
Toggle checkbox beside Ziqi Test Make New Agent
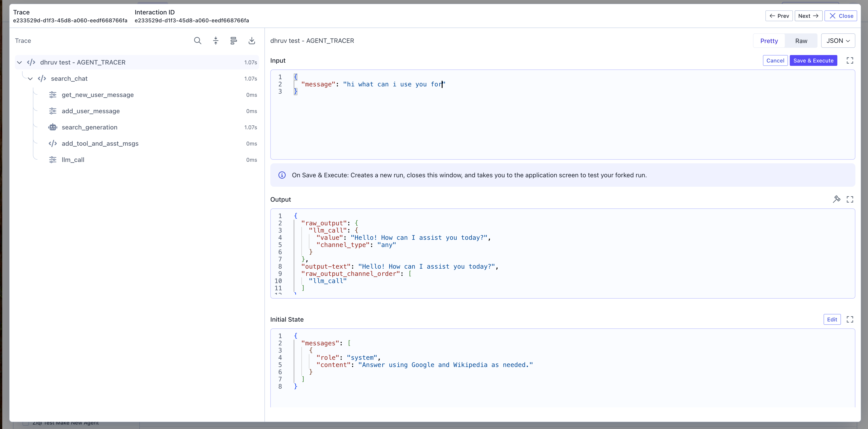[x=26, y=423]
